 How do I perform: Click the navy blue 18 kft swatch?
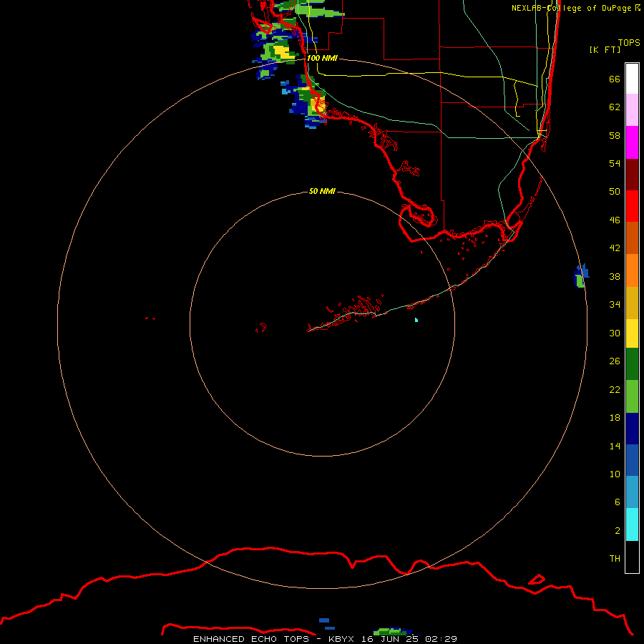pyautogui.click(x=632, y=429)
